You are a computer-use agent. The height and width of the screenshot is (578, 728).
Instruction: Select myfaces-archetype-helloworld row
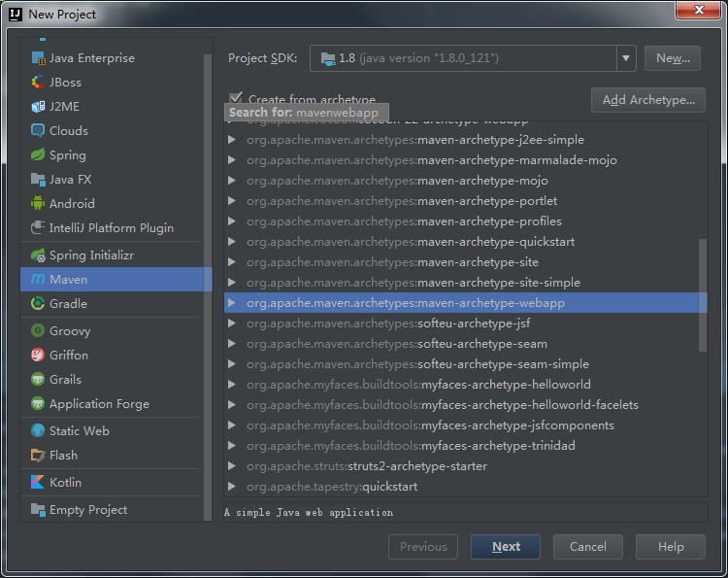[x=466, y=385]
